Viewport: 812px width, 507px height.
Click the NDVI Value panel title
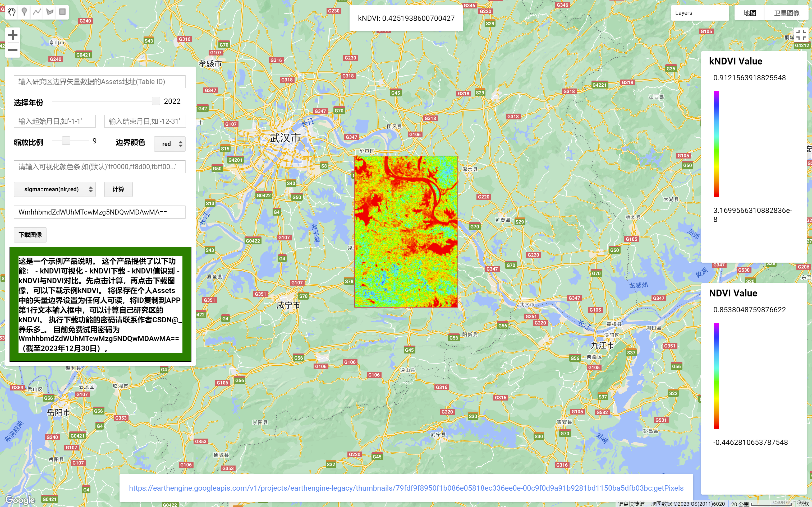733,293
